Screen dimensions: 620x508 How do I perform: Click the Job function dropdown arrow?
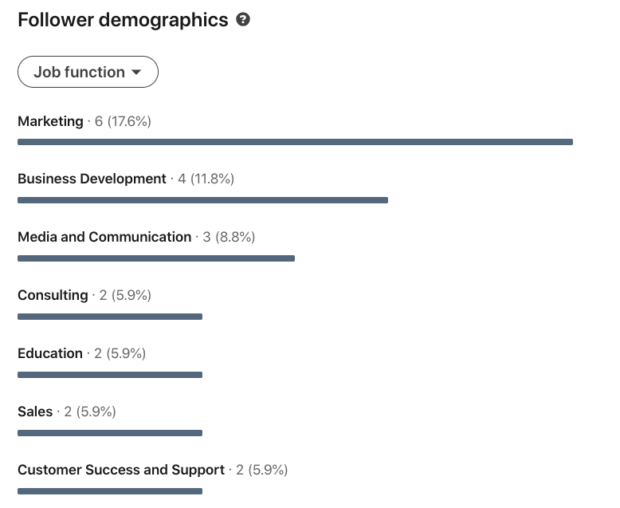(x=138, y=72)
